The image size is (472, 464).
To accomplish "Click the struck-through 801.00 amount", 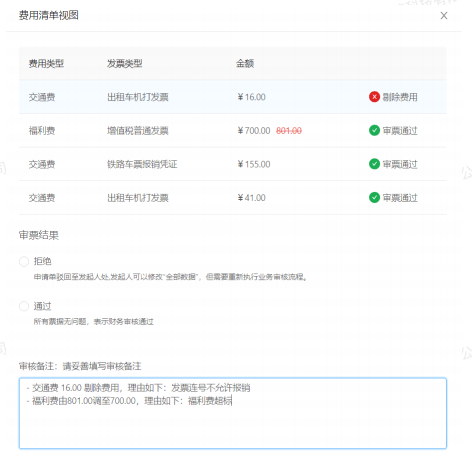I will click(x=289, y=131).
